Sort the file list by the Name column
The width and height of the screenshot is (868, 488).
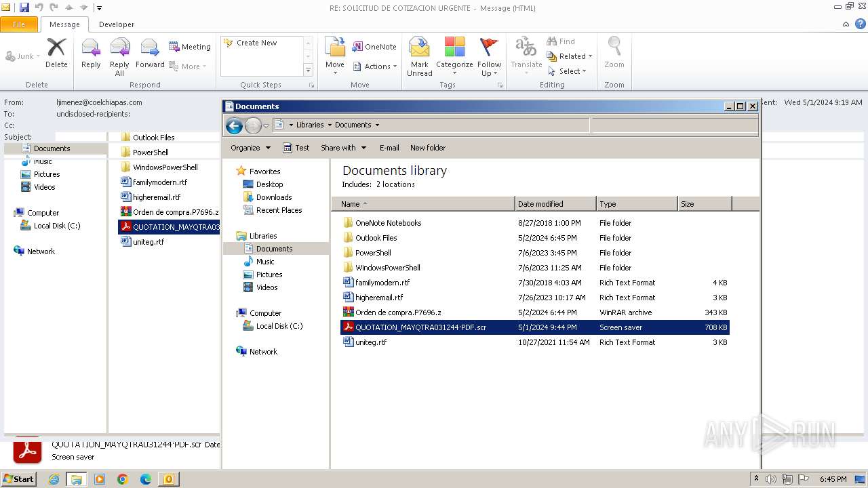click(x=423, y=204)
